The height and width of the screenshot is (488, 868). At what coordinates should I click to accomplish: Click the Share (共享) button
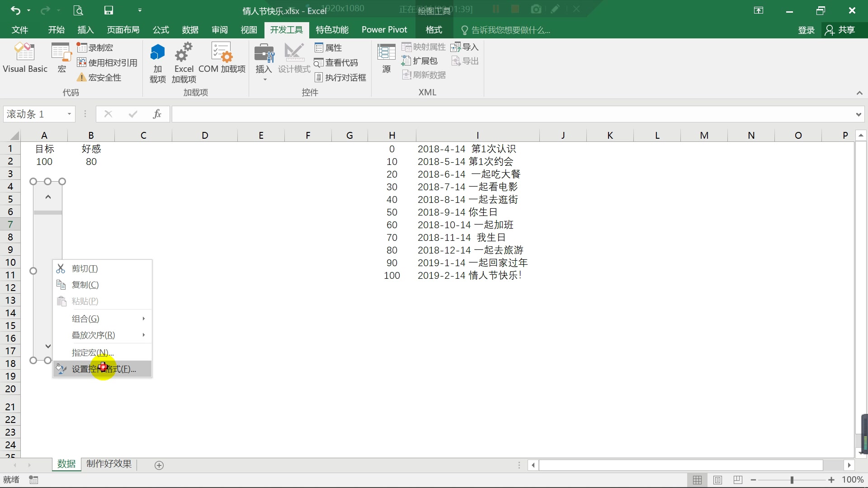click(840, 30)
